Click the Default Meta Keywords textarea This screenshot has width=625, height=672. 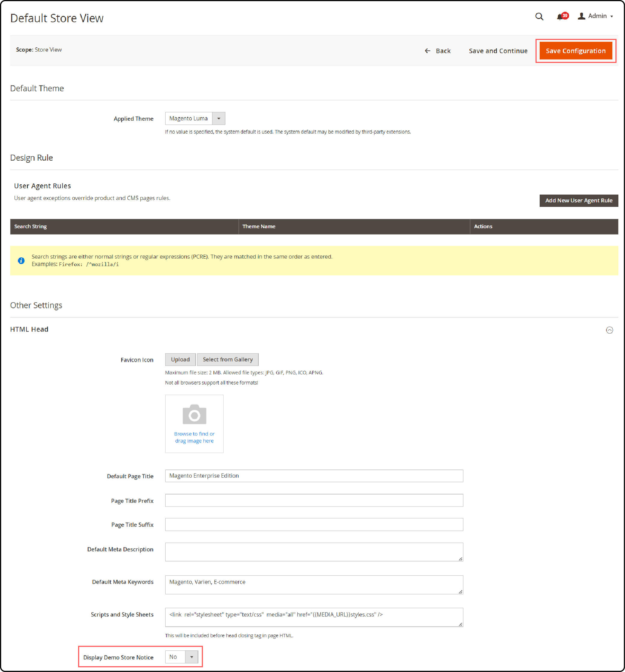pyautogui.click(x=314, y=585)
